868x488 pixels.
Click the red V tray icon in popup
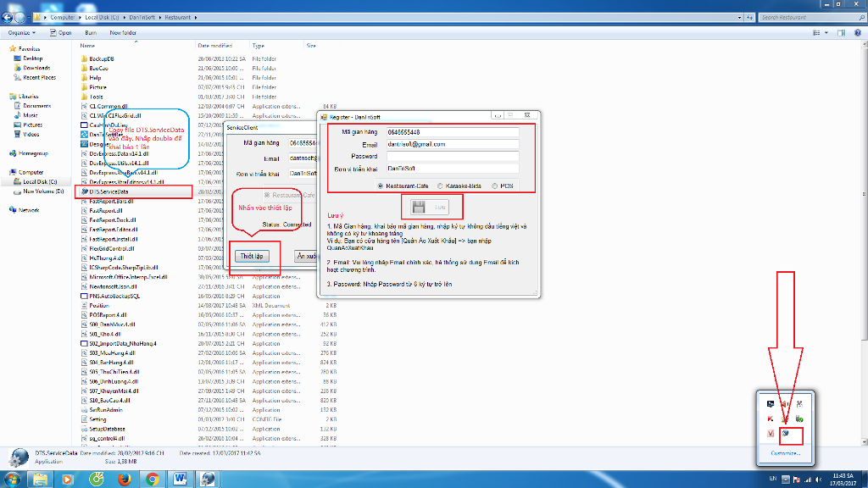[x=771, y=433]
